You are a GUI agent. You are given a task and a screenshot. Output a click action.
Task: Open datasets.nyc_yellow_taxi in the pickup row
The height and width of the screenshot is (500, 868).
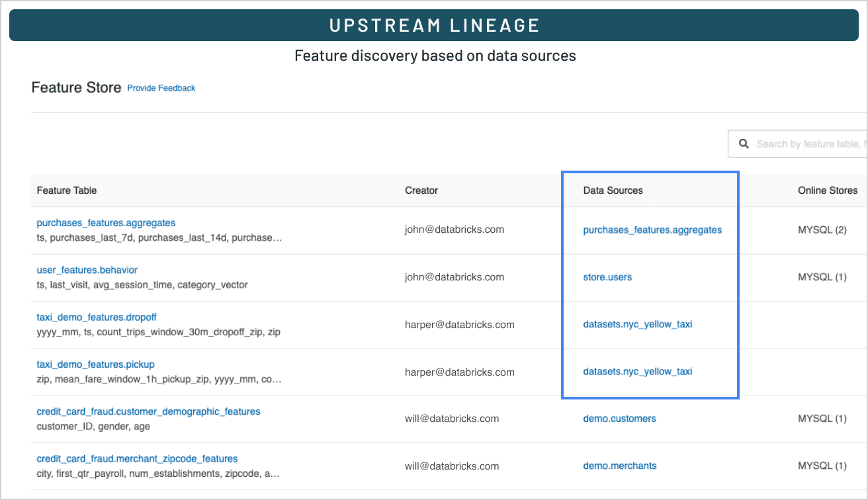click(637, 371)
